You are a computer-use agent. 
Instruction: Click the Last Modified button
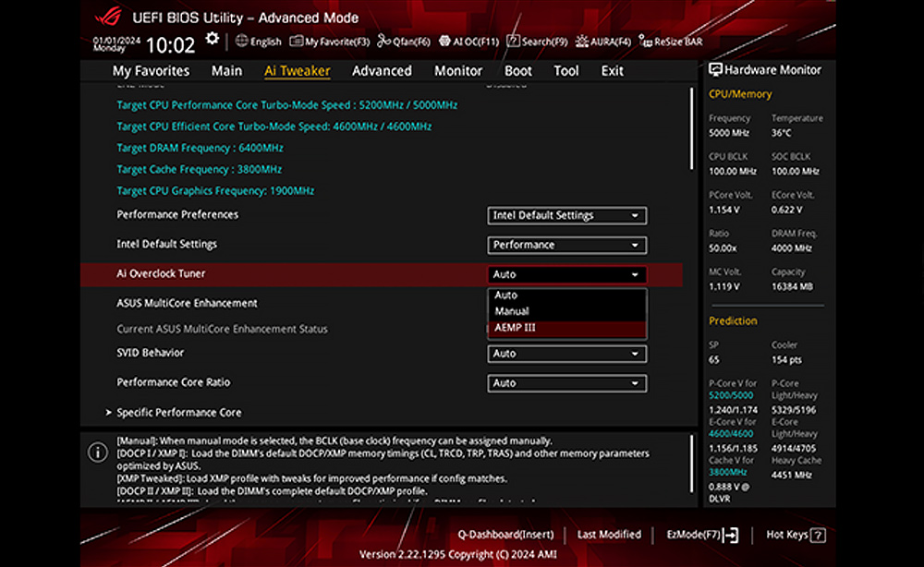[x=609, y=535]
